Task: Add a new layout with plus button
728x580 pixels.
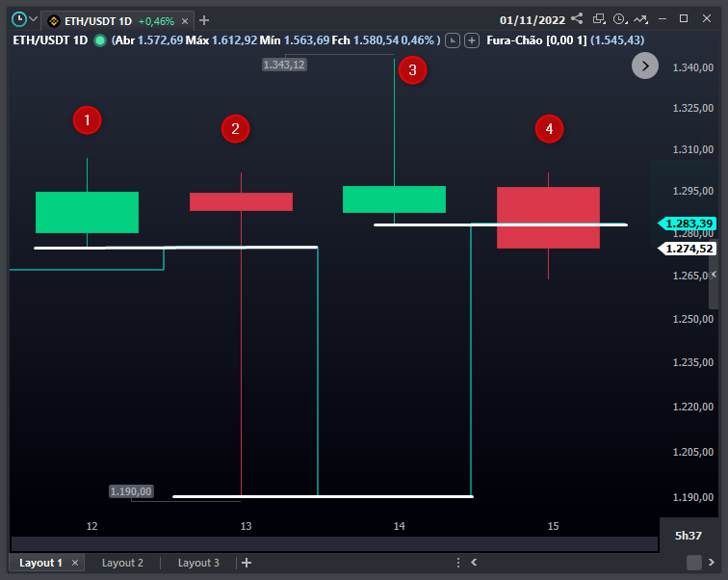Action: [247, 563]
